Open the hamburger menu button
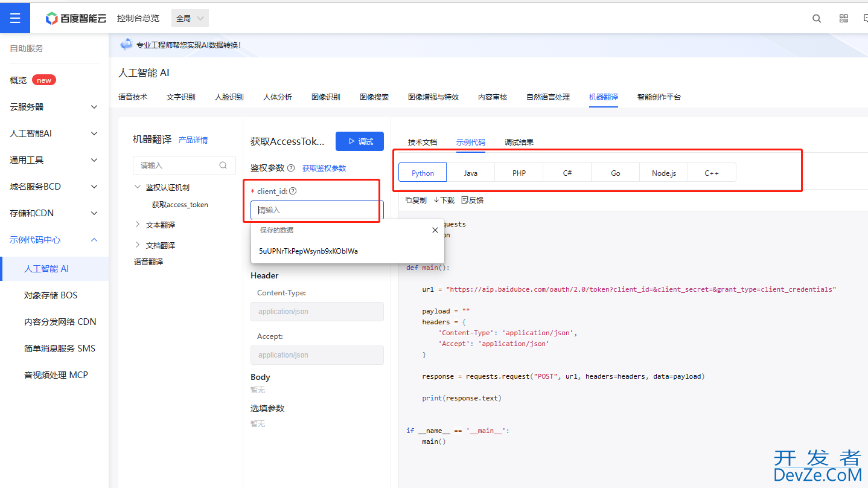The width and height of the screenshot is (868, 488). point(15,18)
